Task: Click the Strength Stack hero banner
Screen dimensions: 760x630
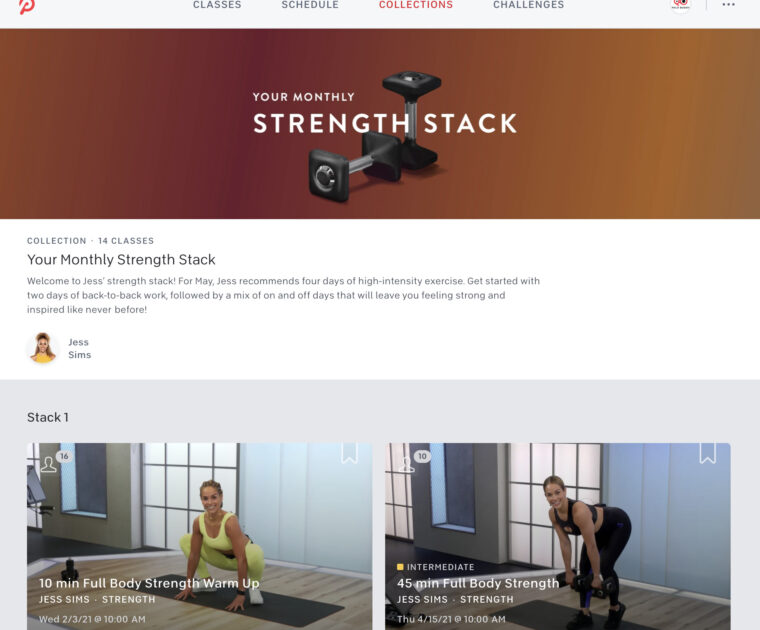Action: tap(380, 124)
